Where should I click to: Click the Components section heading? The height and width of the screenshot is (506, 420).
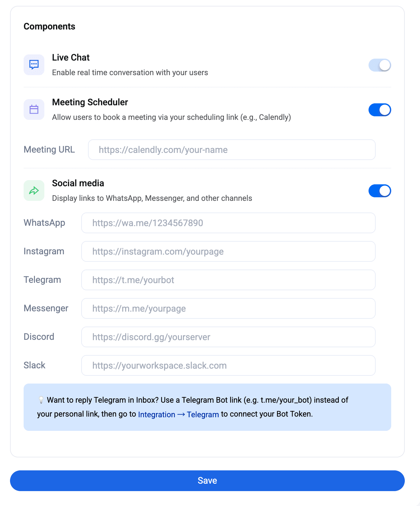point(50,27)
